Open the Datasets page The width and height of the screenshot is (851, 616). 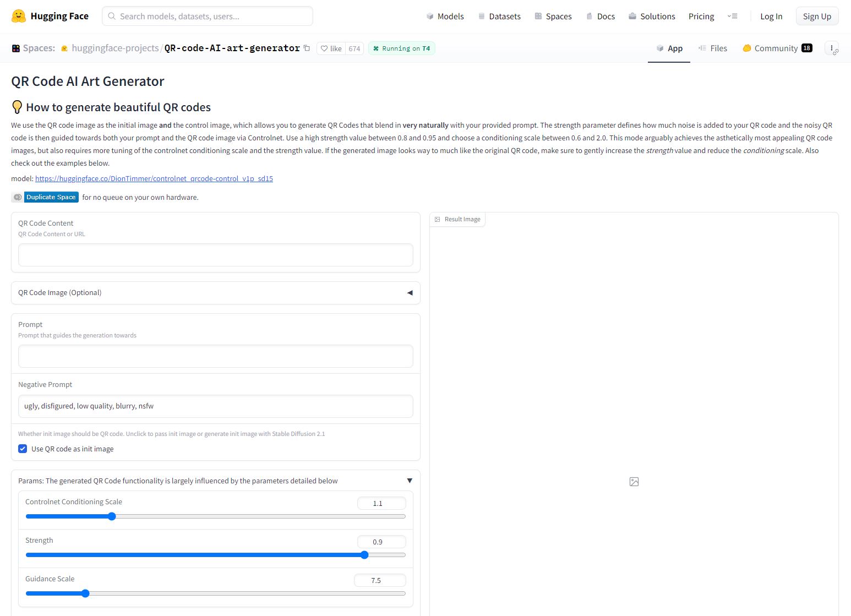click(499, 17)
